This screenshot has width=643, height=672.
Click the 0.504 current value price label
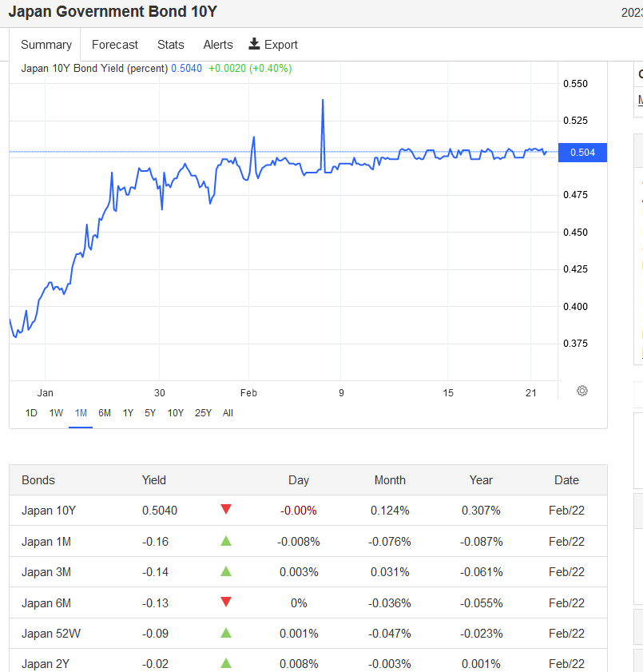tap(582, 153)
